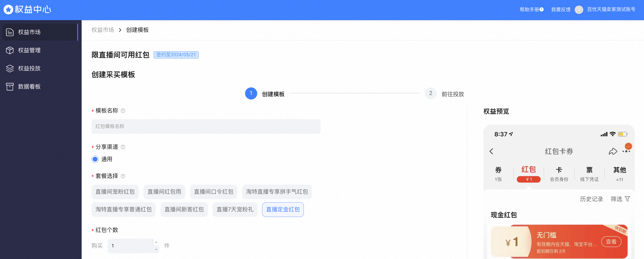Click the ¥1 red packet card thumbnail

511,242
